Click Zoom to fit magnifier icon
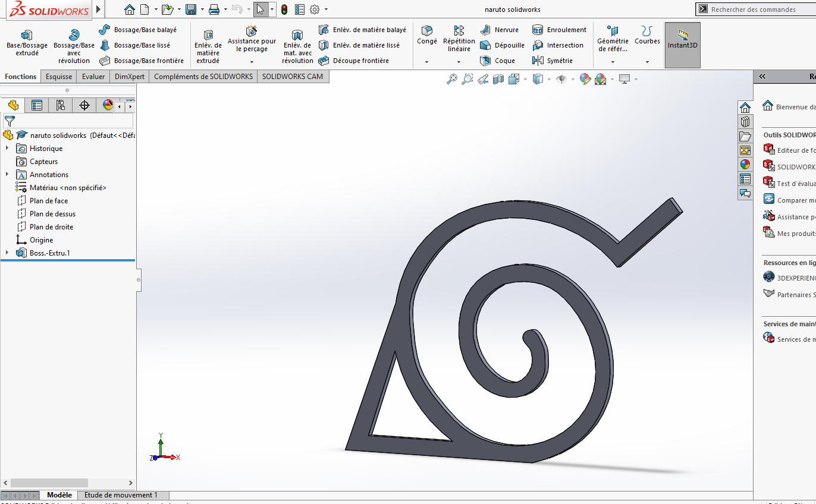 [x=452, y=79]
